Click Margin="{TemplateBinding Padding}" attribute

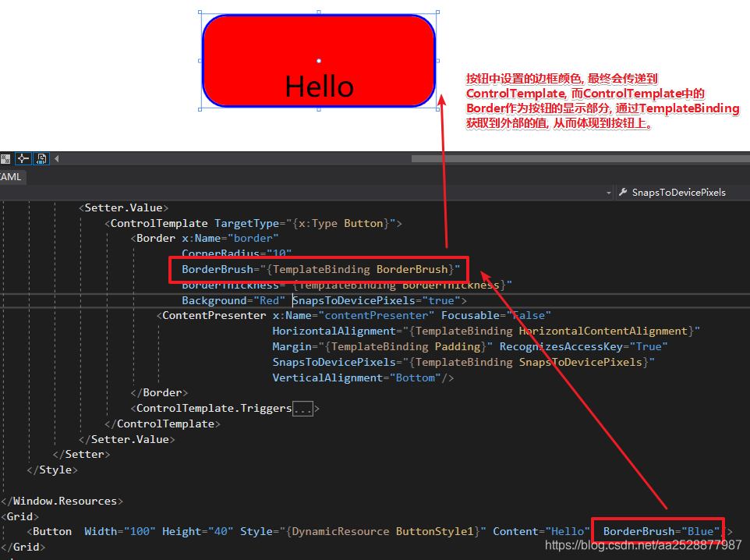point(382,346)
